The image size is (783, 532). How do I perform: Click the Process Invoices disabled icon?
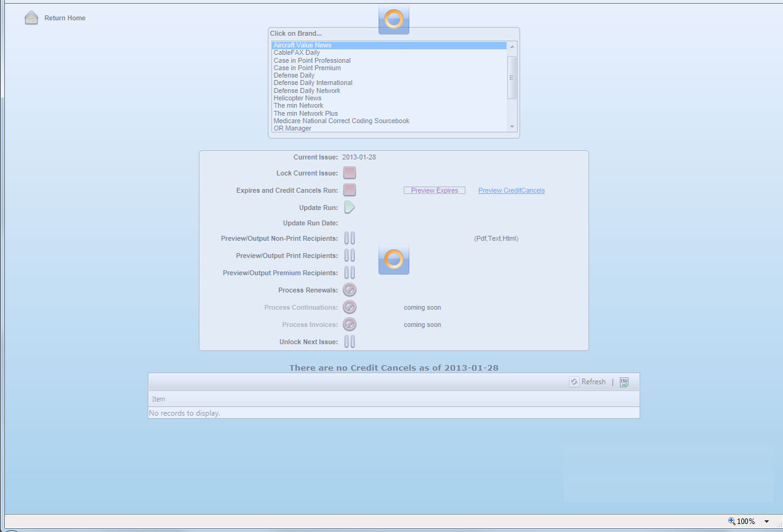pyautogui.click(x=350, y=324)
